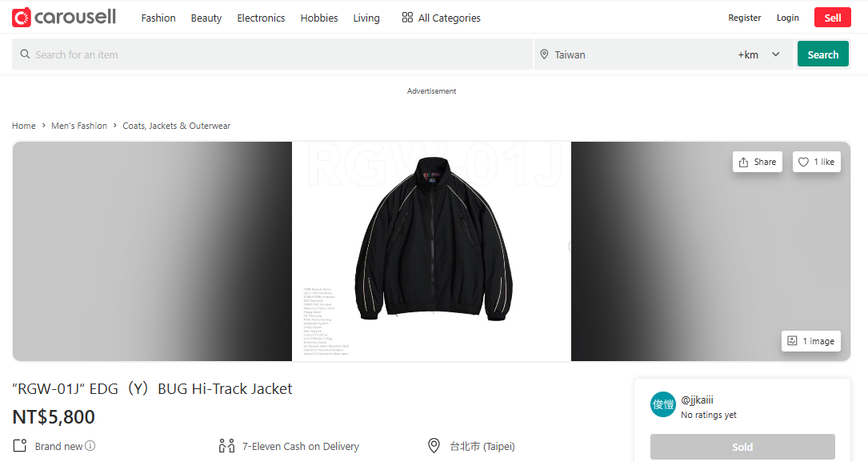Click the green Search button
Viewport: 868px width, 462px height.
tap(823, 54)
